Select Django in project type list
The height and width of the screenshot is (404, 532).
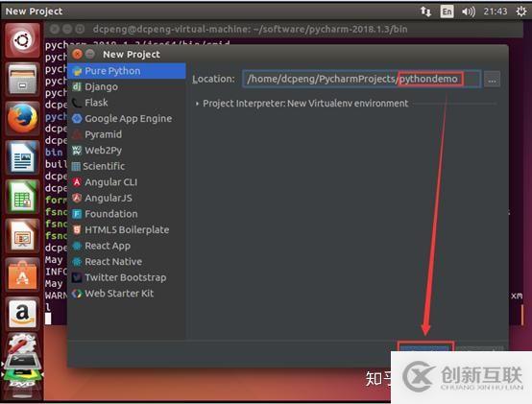click(127, 86)
